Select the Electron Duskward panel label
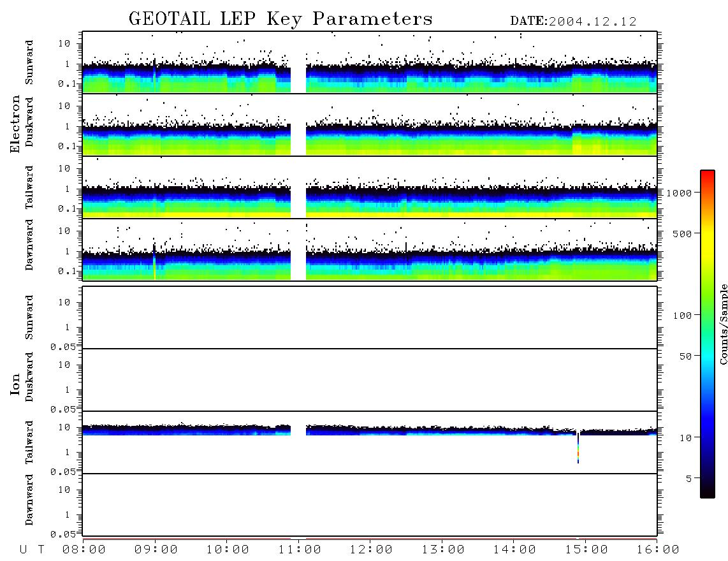The image size is (728, 561). (x=29, y=122)
